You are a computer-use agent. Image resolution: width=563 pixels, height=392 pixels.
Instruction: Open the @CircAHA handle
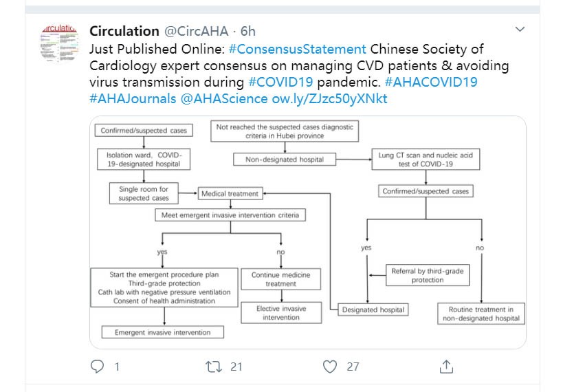196,31
